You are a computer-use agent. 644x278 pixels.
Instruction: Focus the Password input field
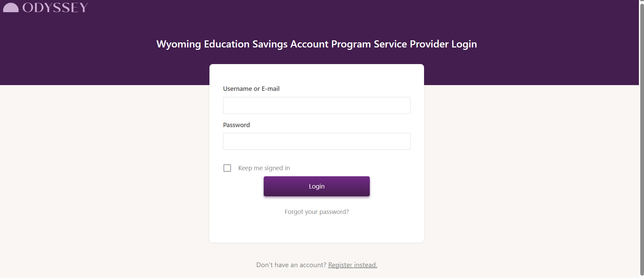click(317, 141)
